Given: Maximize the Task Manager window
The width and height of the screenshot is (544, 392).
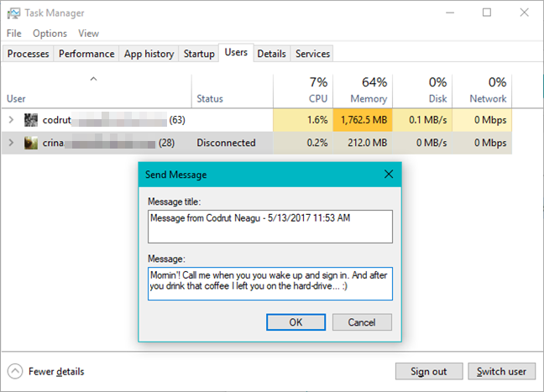Looking at the screenshot, I should pos(487,13).
